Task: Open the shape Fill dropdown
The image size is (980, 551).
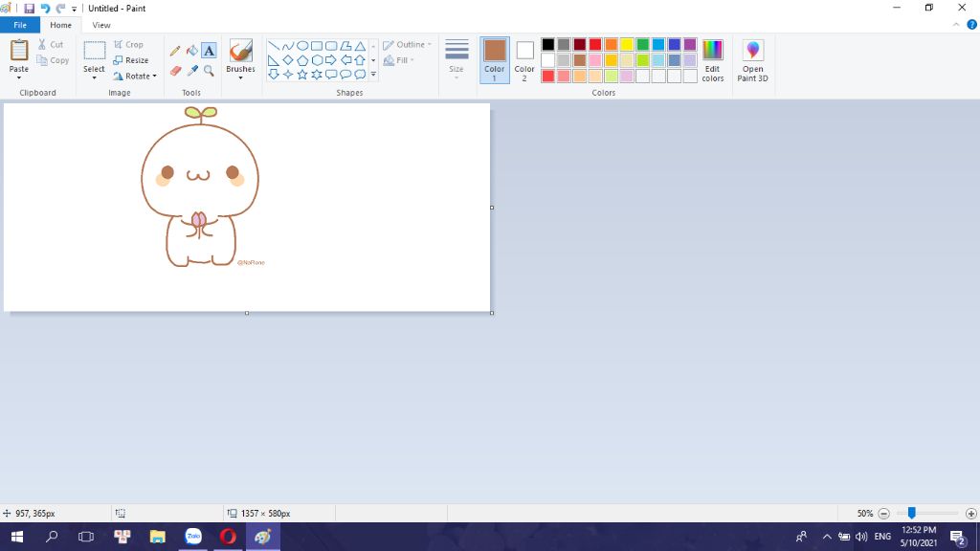Action: coord(399,60)
